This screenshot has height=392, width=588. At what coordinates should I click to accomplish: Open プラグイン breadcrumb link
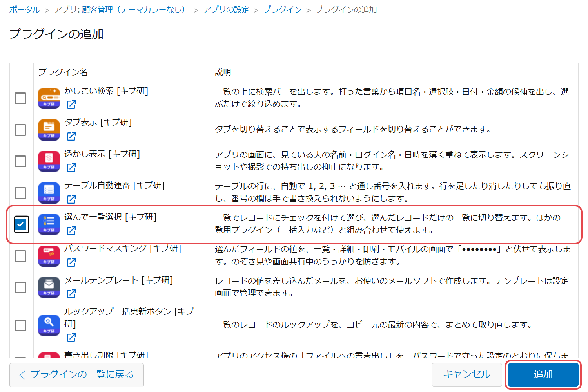282,10
